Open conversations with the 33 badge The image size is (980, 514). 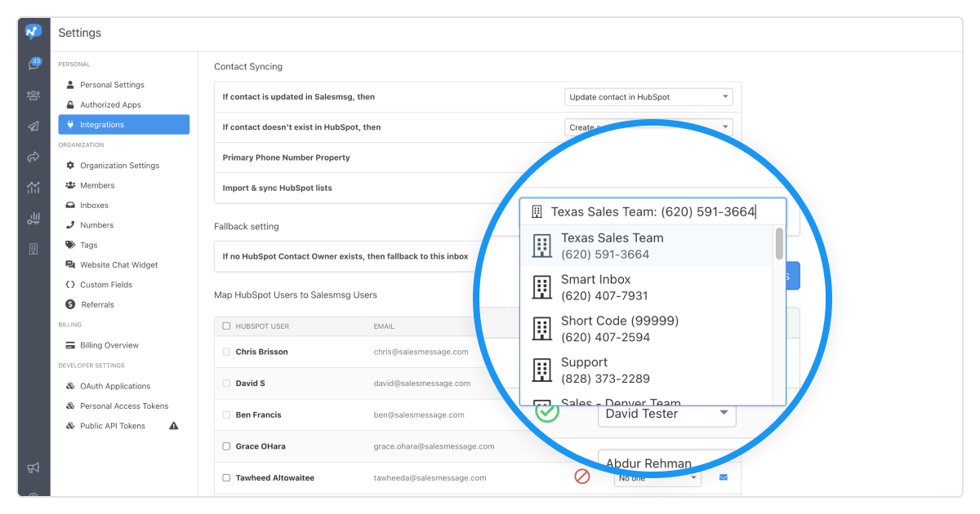click(34, 63)
